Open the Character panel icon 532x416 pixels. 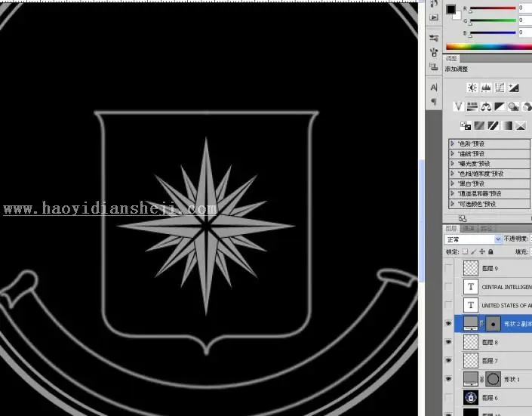coord(434,88)
